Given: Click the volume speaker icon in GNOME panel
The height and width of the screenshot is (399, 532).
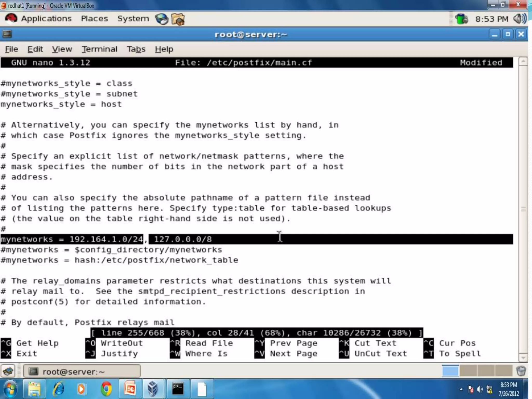Looking at the screenshot, I should tap(520, 19).
